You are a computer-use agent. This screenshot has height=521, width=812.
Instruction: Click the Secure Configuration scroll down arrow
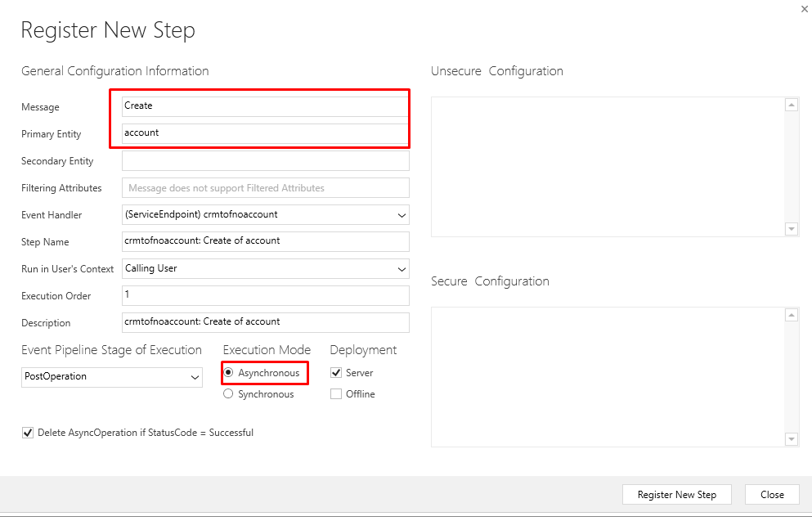point(792,439)
